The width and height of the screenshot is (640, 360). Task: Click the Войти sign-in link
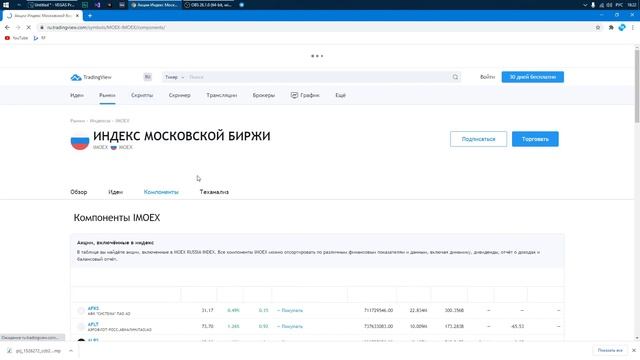tap(487, 77)
